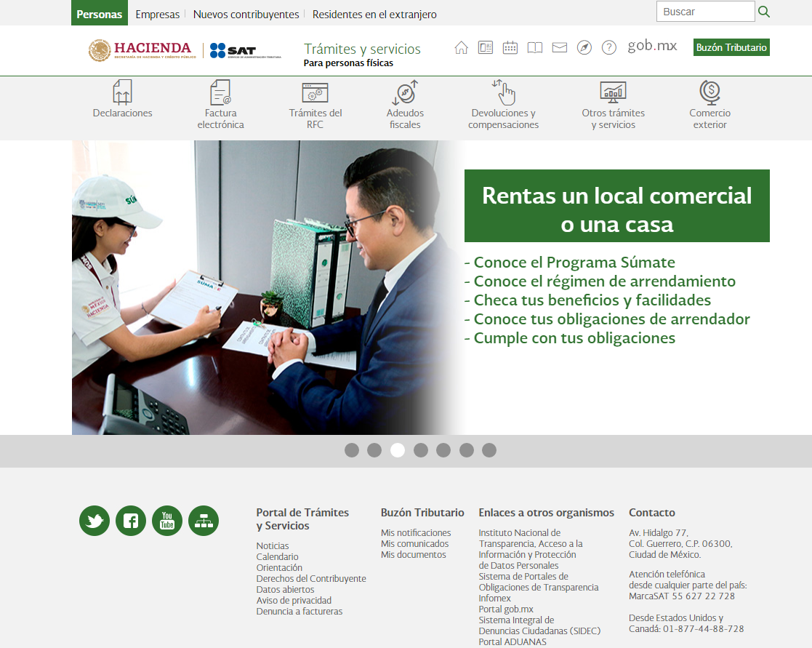The height and width of the screenshot is (648, 812).
Task: Open the site map icon in footer
Action: pos(204,521)
